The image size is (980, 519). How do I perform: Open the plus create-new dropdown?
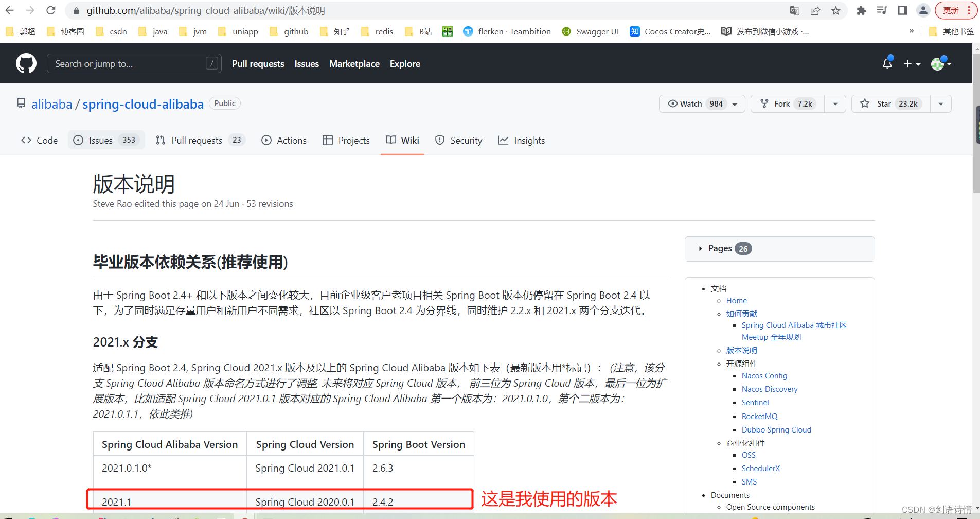coord(912,63)
